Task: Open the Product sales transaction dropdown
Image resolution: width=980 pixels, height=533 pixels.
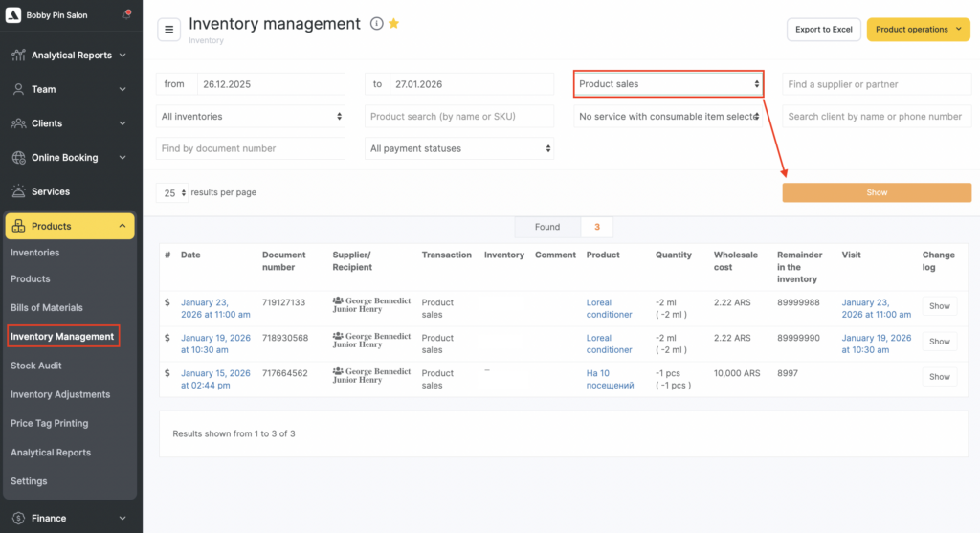Action: (668, 84)
